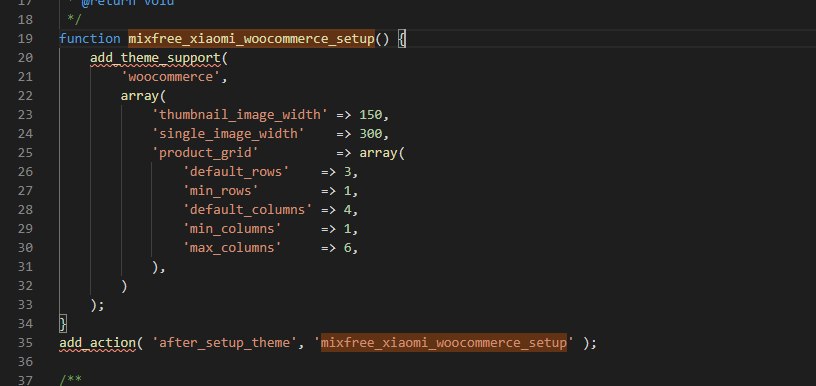The height and width of the screenshot is (386, 816).
Task: Select the 'min_columns' key
Action: click(x=232, y=229)
